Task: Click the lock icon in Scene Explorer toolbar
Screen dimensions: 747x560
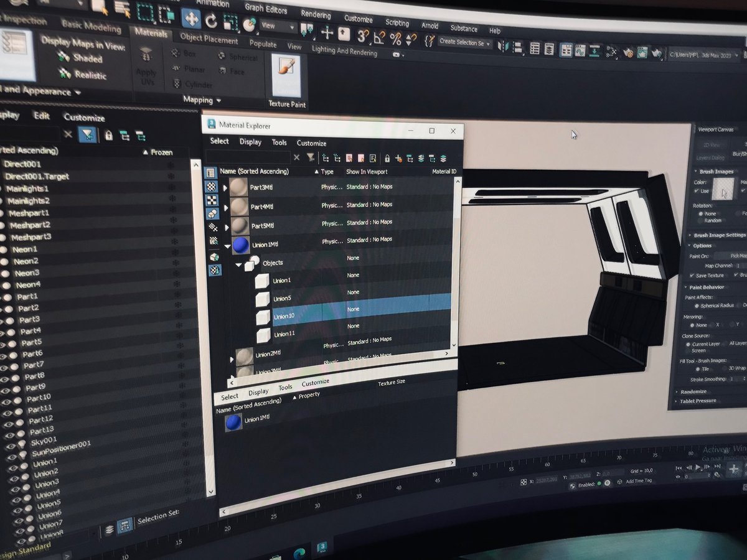Action: click(108, 134)
